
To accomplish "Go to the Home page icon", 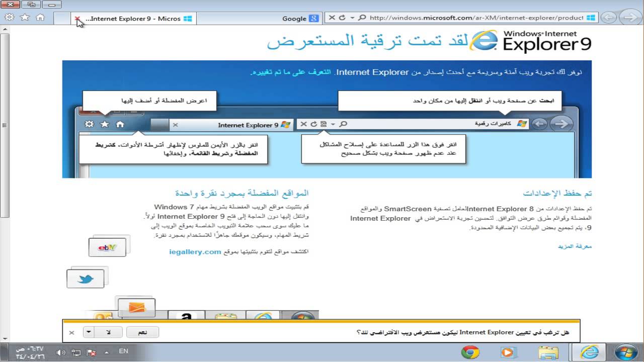I will tap(40, 18).
